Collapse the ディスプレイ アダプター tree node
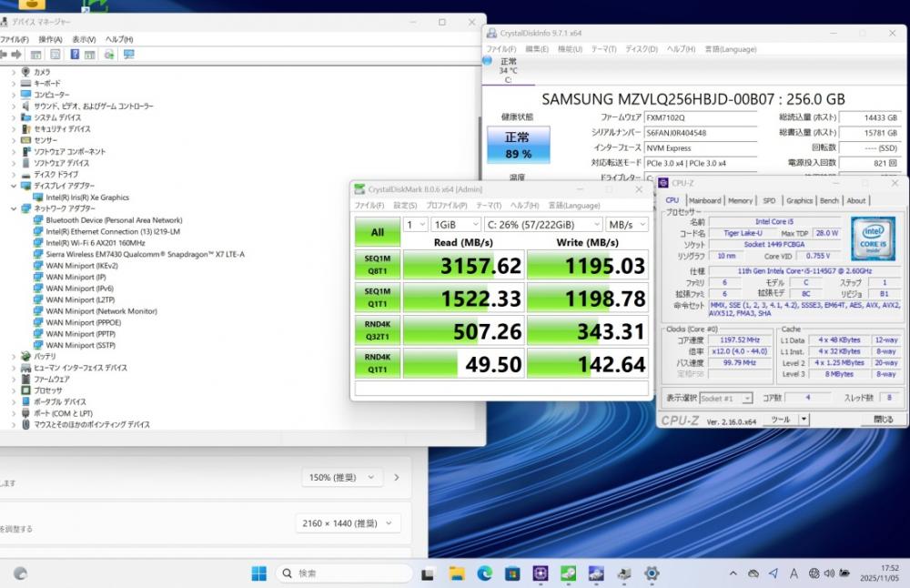Screen dimensions: 910x588 (x=14, y=186)
